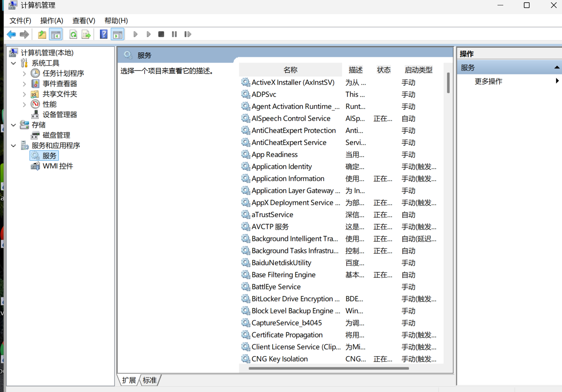
Task: Open the 操作(A) menu
Action: pyautogui.click(x=52, y=21)
